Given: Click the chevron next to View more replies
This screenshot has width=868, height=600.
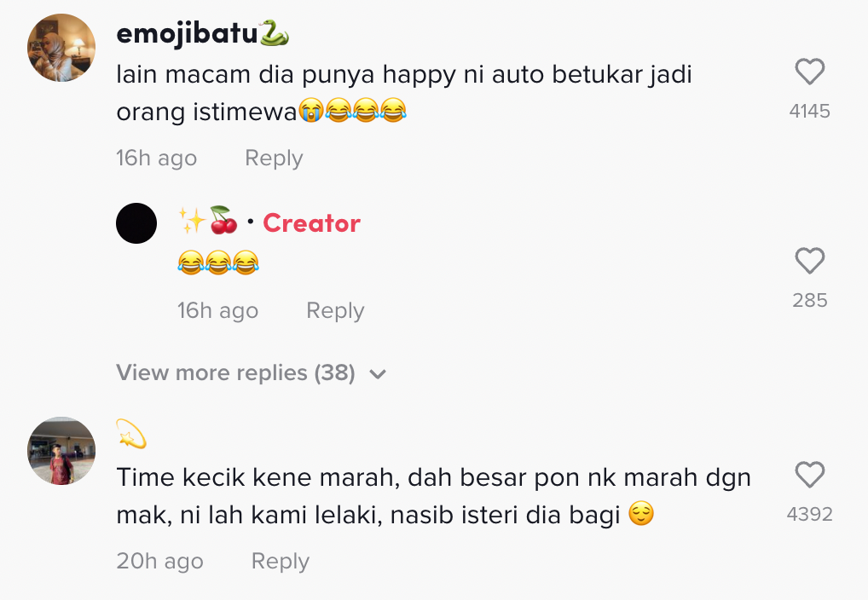Looking at the screenshot, I should pyautogui.click(x=378, y=374).
